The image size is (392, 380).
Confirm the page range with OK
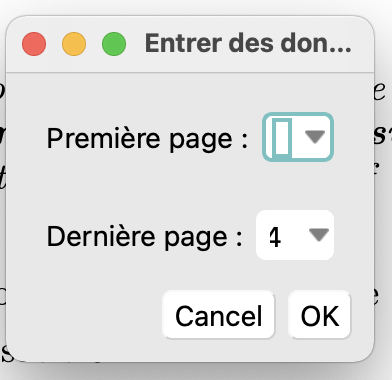320,315
